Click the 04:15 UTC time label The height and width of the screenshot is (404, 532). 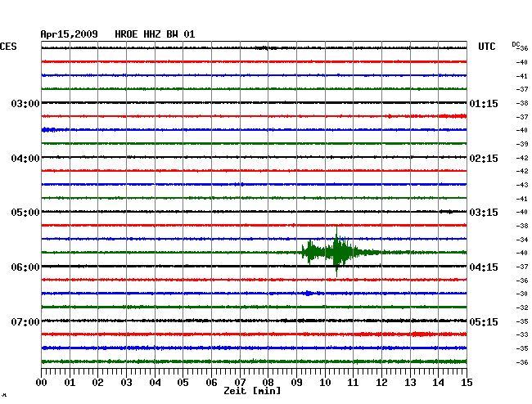point(484,267)
